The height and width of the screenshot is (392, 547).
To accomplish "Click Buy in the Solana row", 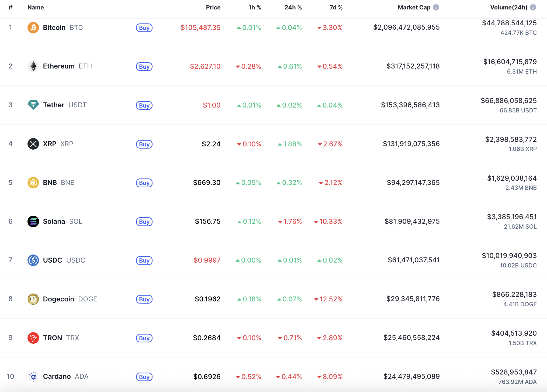I will [x=144, y=222].
